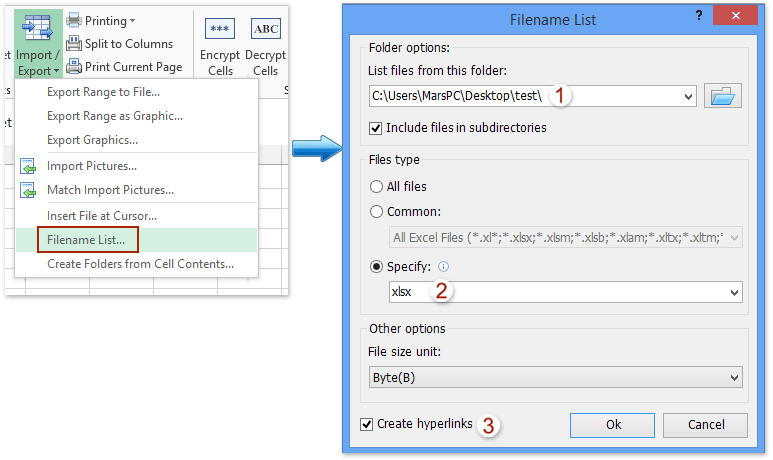Viewport: 773px width, 460px height.
Task: Select the Common radio button
Action: tap(376, 211)
